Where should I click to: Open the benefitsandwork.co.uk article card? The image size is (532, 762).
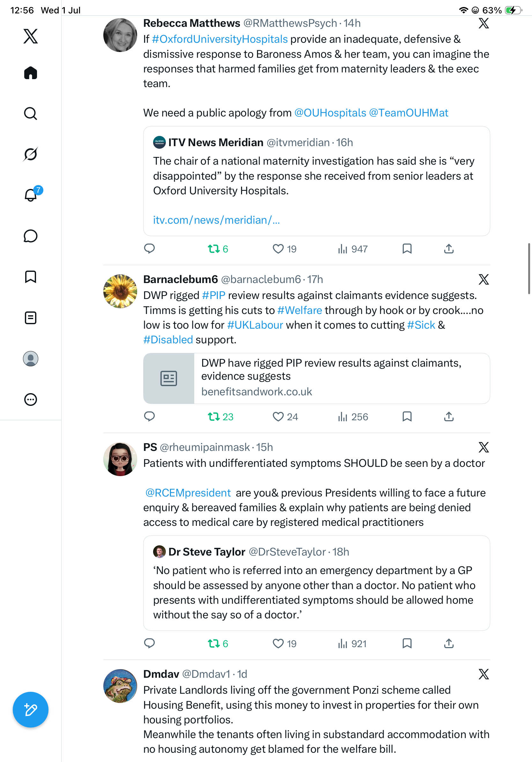click(x=316, y=378)
